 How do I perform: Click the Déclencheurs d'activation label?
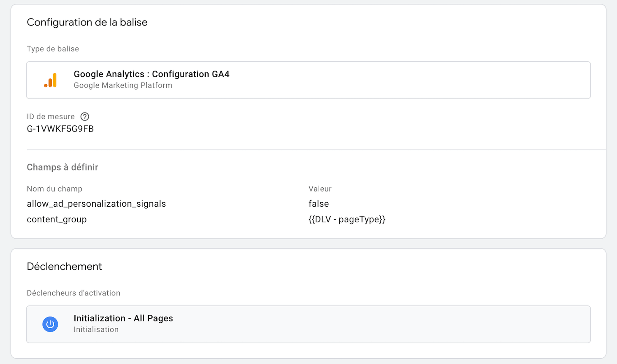[x=74, y=293]
